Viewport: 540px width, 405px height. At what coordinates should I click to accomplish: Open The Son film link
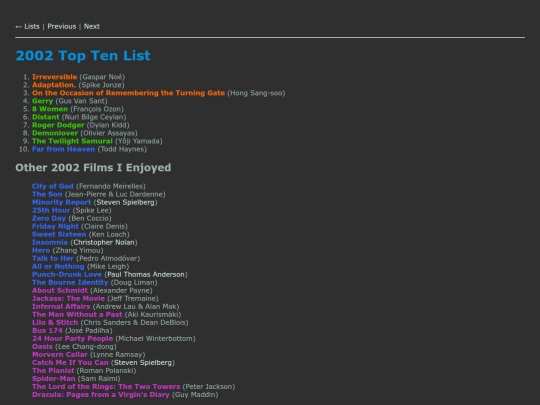(47, 194)
